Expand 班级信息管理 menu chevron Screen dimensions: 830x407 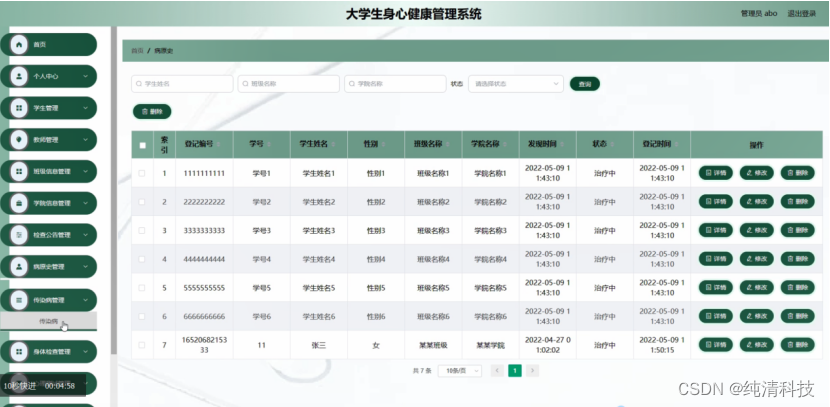pyautogui.click(x=86, y=171)
